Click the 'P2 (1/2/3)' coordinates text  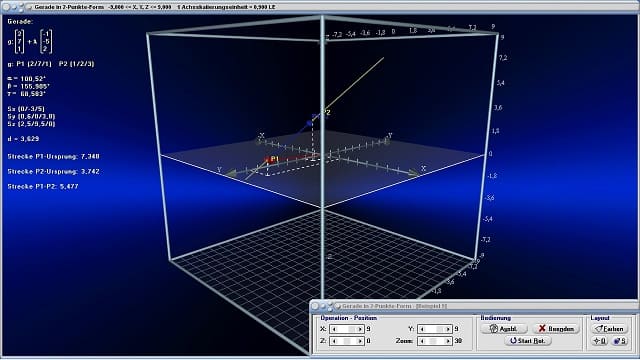(77, 64)
